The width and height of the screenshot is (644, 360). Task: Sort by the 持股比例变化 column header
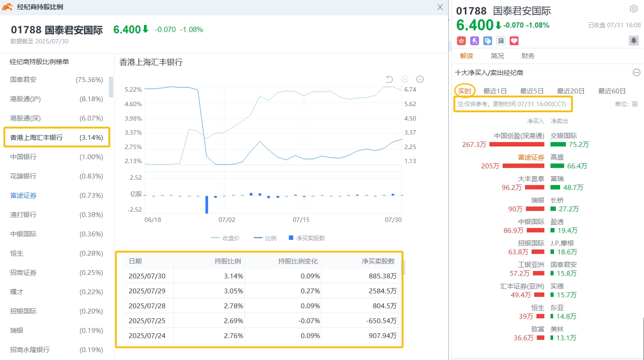pos(298,261)
